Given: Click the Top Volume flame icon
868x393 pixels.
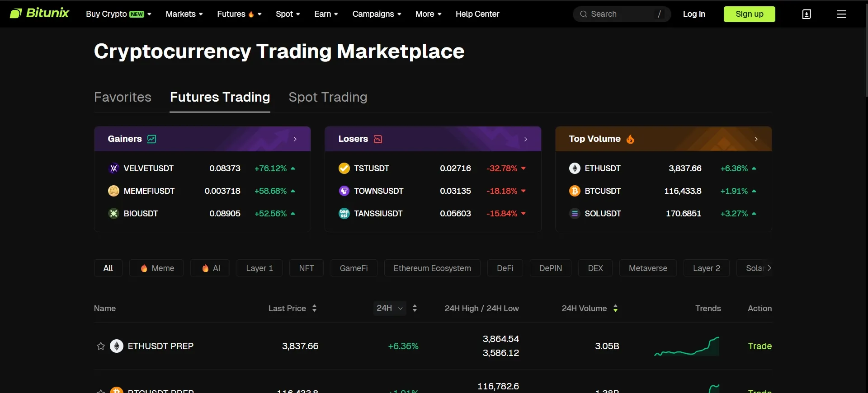Looking at the screenshot, I should pyautogui.click(x=630, y=139).
